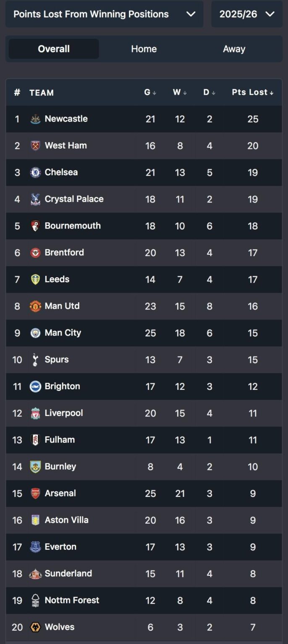The width and height of the screenshot is (288, 644).
Task: Click the Chelsea badge
Action: coord(36,172)
